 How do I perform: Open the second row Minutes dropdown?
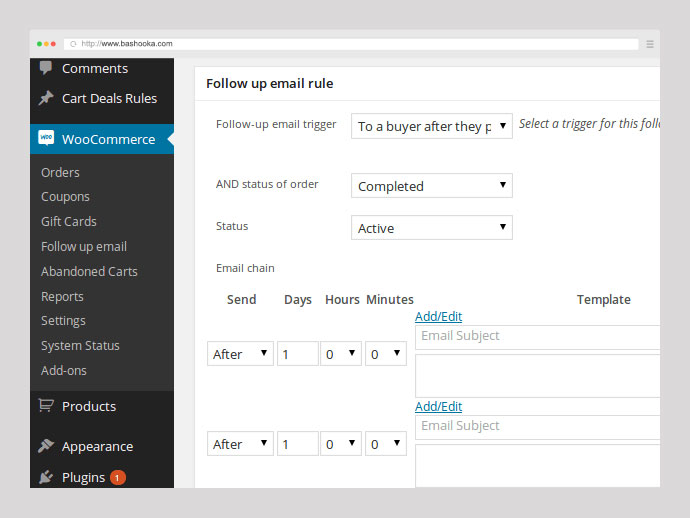click(x=386, y=444)
